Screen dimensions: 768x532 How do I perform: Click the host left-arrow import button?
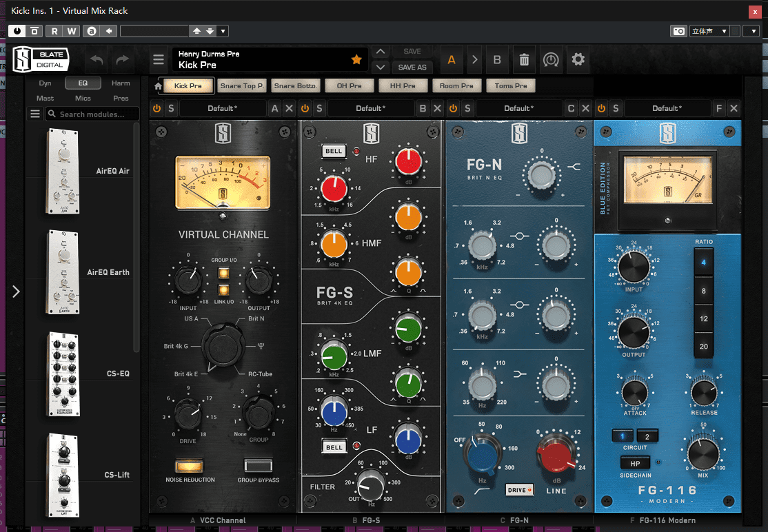click(108, 31)
